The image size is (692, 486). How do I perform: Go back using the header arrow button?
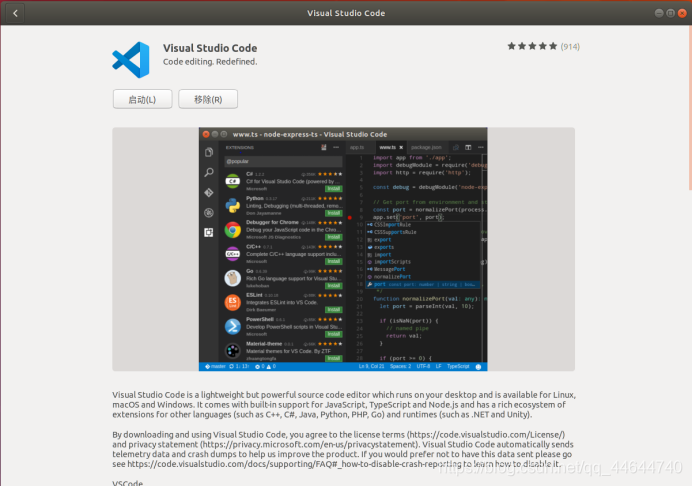[15, 13]
